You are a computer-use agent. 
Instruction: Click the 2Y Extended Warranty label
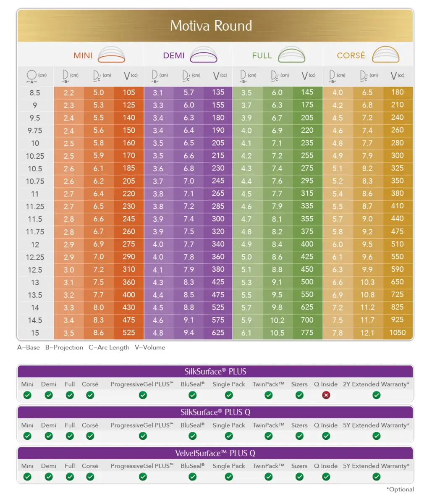pos(375,384)
